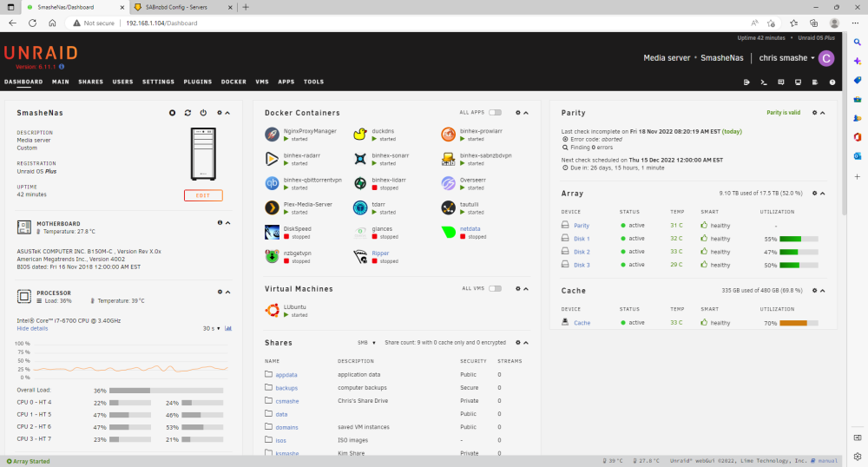Stop the array using the stop icon
This screenshot has width=868, height=467.
(172, 113)
